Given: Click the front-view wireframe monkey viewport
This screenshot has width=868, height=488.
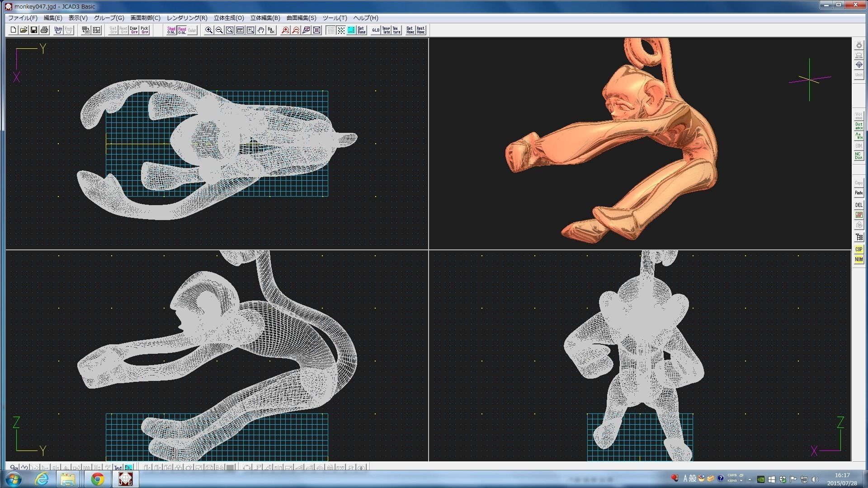Looking at the screenshot, I should pyautogui.click(x=640, y=356).
